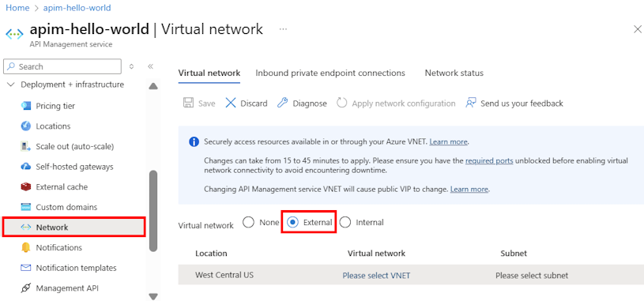Click the Please select subnet cell

coord(532,275)
